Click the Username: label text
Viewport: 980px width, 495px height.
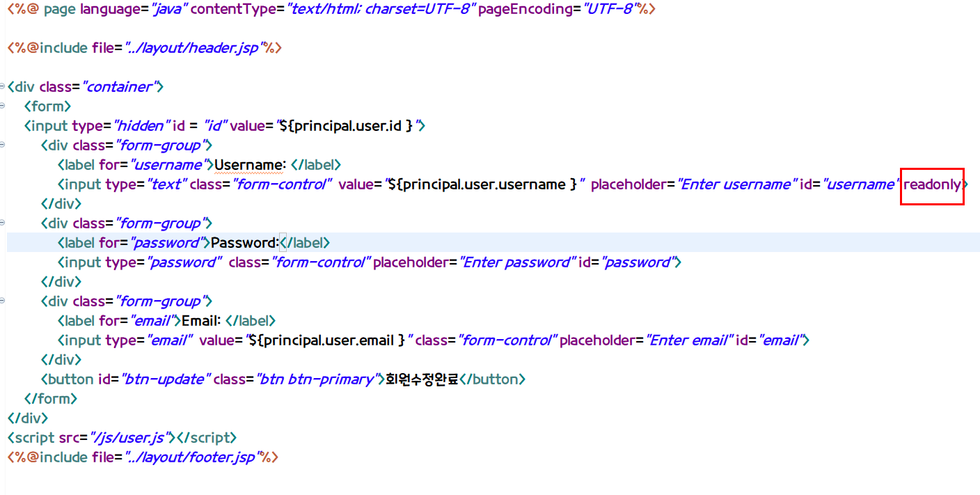tap(251, 165)
